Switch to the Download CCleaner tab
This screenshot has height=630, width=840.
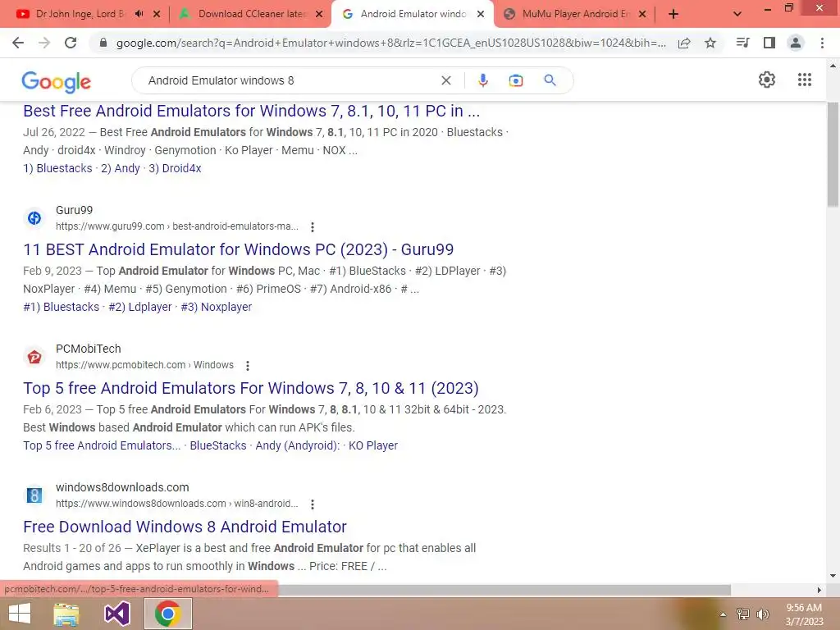click(x=251, y=14)
